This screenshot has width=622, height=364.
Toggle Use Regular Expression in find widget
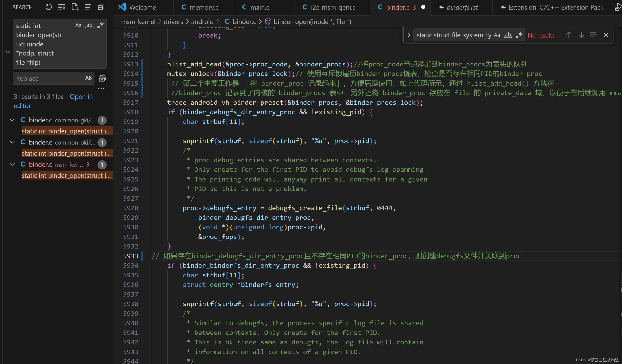[x=519, y=35]
